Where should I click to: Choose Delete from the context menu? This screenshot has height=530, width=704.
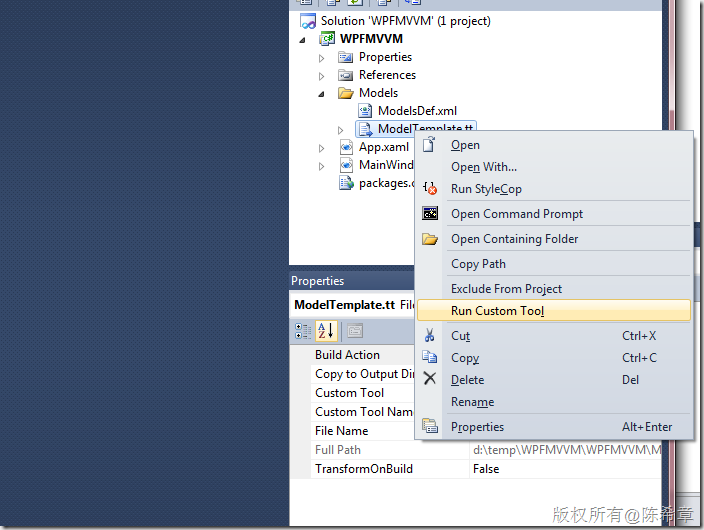coord(554,380)
